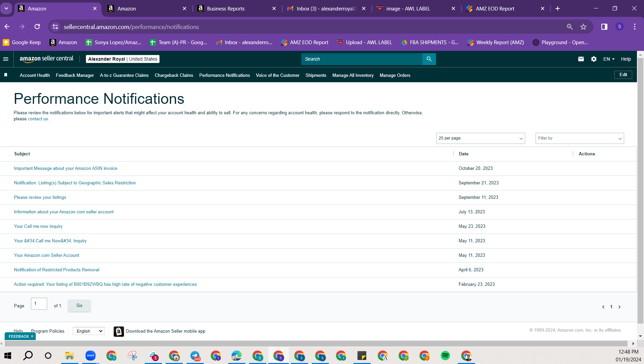Click the Seller Central search field

coord(362,59)
